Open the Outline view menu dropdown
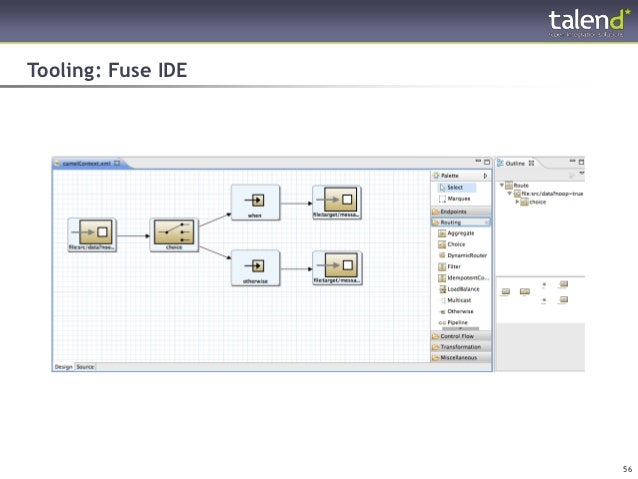This screenshot has width=638, height=479. [x=582, y=174]
